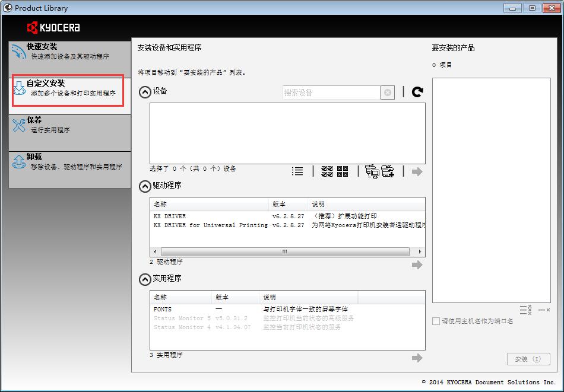Open the 保养 tab

pyautogui.click(x=69, y=125)
